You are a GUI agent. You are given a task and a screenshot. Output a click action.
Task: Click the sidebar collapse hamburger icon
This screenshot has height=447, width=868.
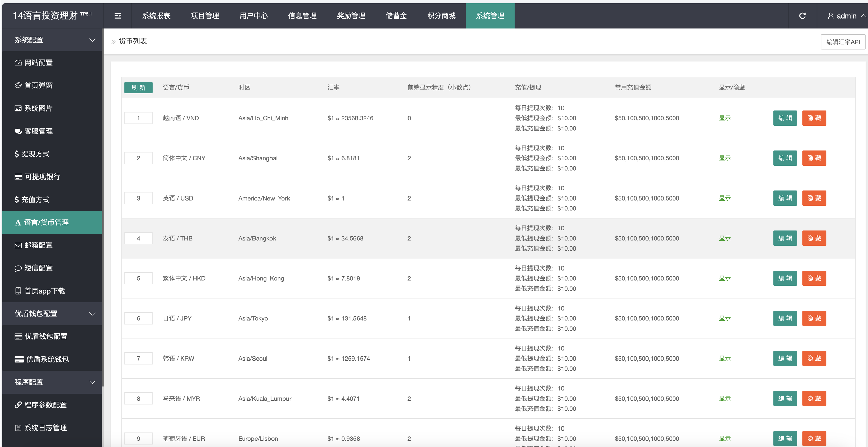click(117, 16)
